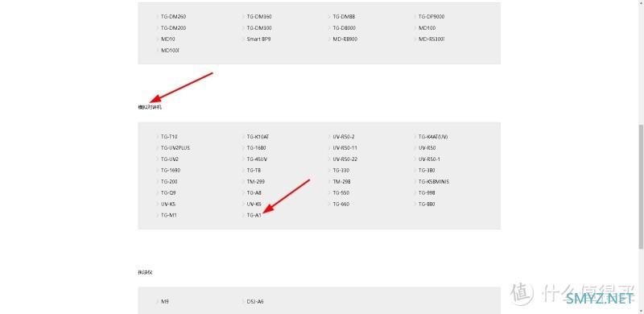Open the UV-R50-1 product link
This screenshot has height=314, width=644.
429,159
